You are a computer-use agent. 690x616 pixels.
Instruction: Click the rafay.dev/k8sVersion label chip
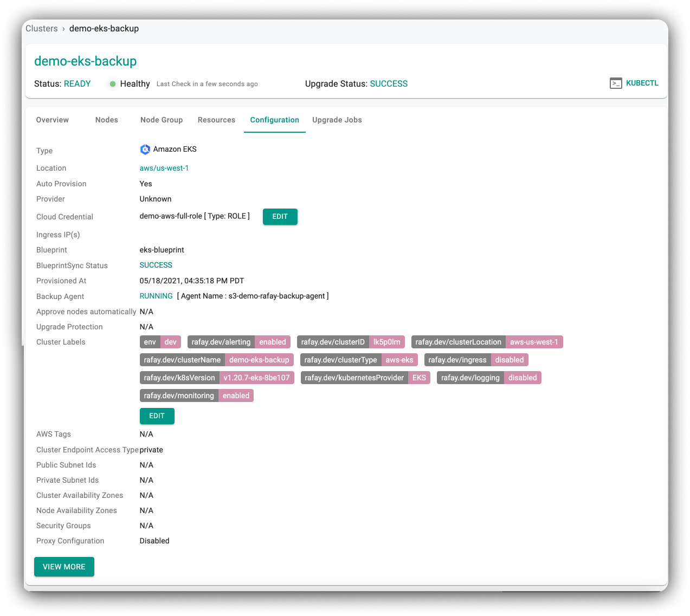click(x=217, y=378)
